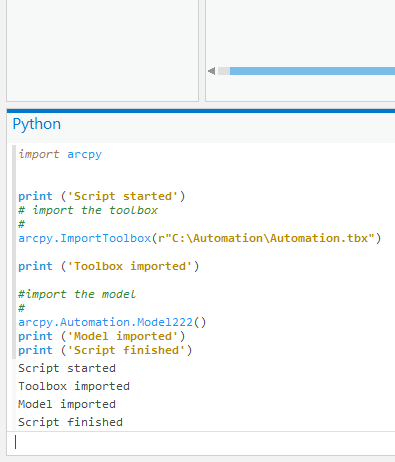Click the print ('Toolbox imported') line
The width and height of the screenshot is (395, 462).
pyautogui.click(x=109, y=266)
